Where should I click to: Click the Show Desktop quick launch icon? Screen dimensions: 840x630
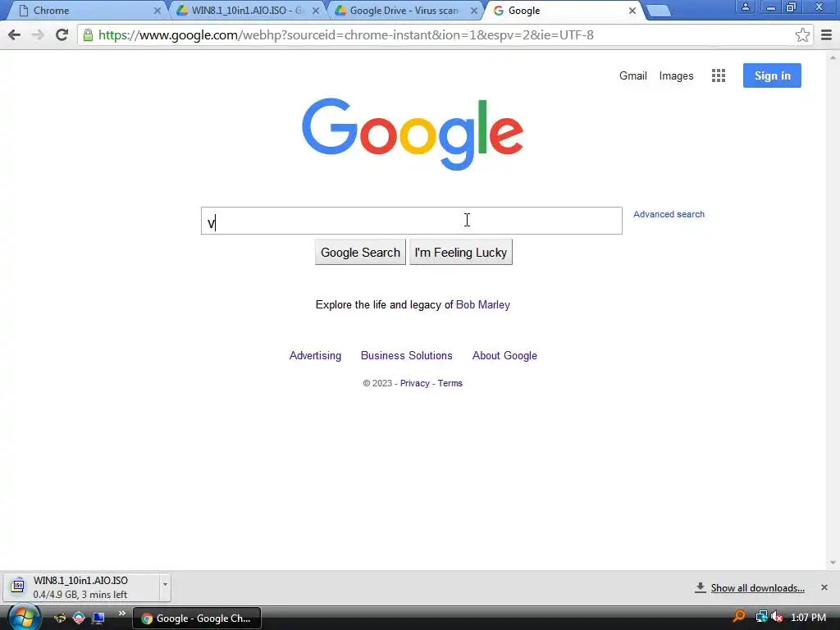pos(98,619)
